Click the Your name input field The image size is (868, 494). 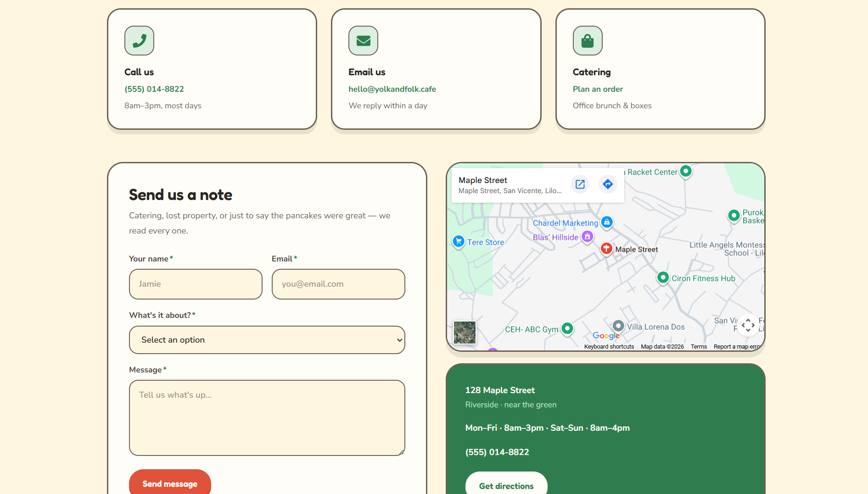[196, 284]
